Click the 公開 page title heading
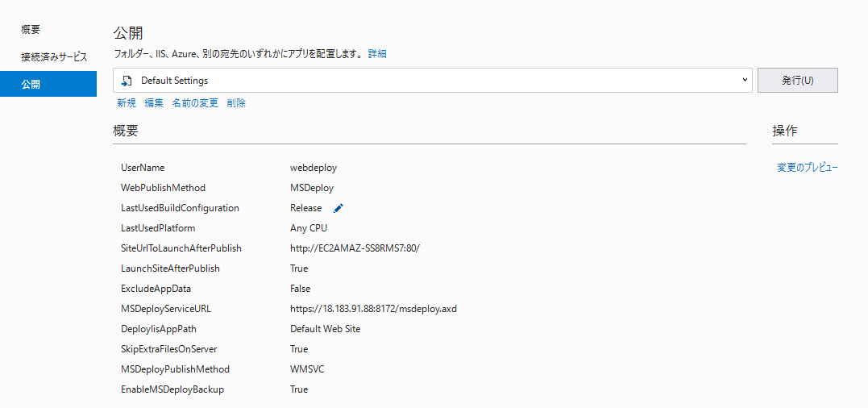This screenshot has width=868, height=408. coord(128,32)
